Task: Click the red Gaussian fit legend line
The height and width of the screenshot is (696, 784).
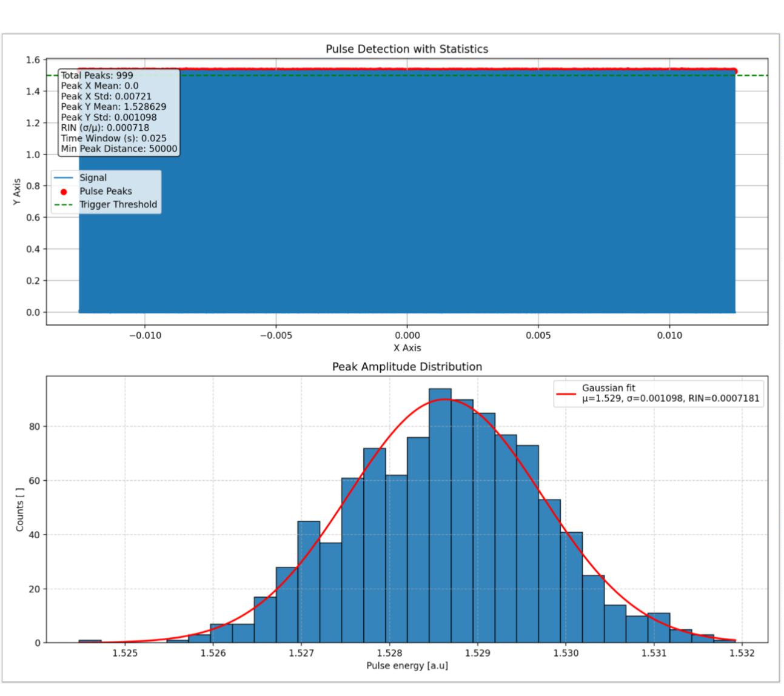Action: coord(566,393)
